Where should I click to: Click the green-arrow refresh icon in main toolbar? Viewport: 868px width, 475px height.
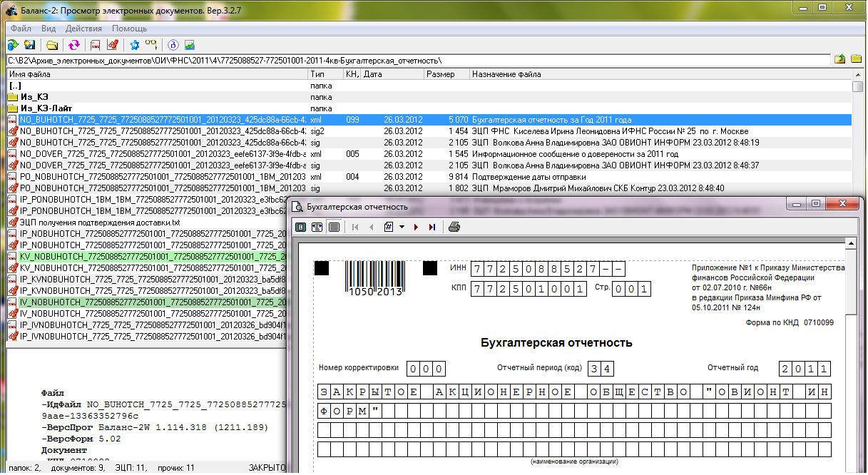[13, 45]
